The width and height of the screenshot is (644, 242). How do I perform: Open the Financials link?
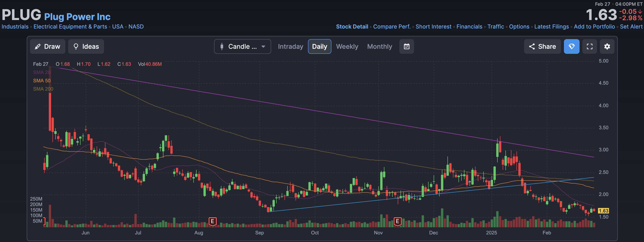click(469, 26)
